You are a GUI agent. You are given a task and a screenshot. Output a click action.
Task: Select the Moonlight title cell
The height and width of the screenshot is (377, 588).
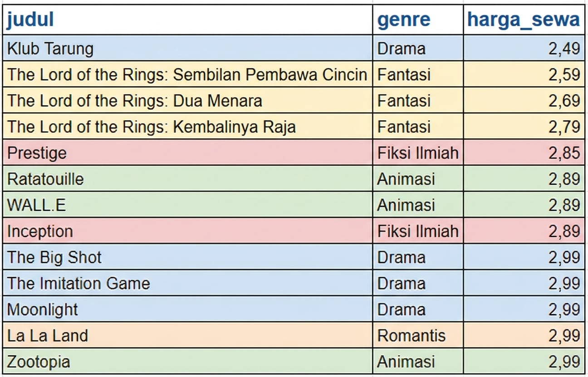43,310
